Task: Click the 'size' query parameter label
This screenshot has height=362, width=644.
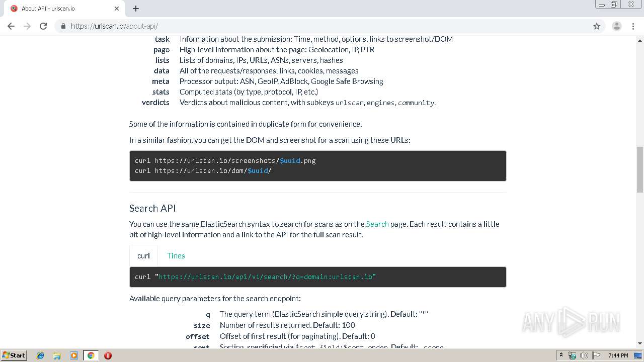Action: coord(202,325)
